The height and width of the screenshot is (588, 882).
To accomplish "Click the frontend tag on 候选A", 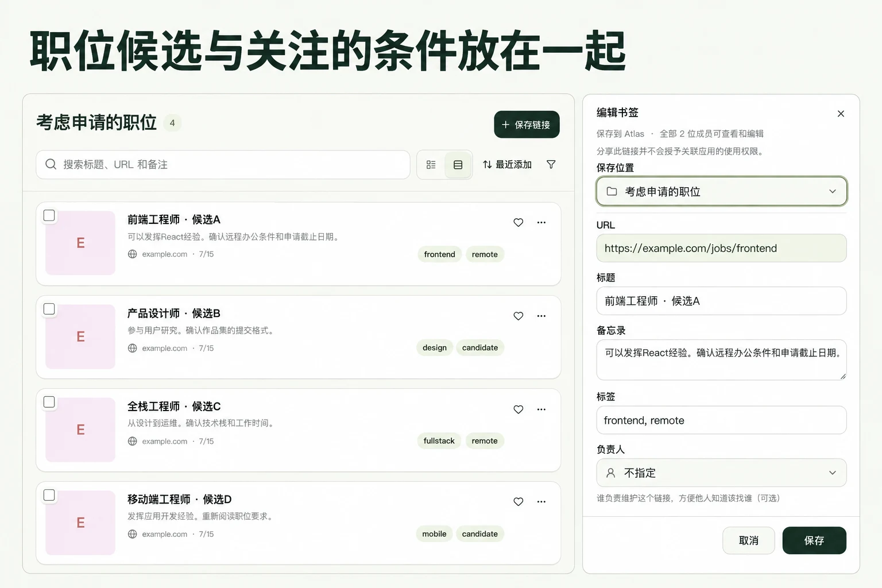I will (x=439, y=254).
